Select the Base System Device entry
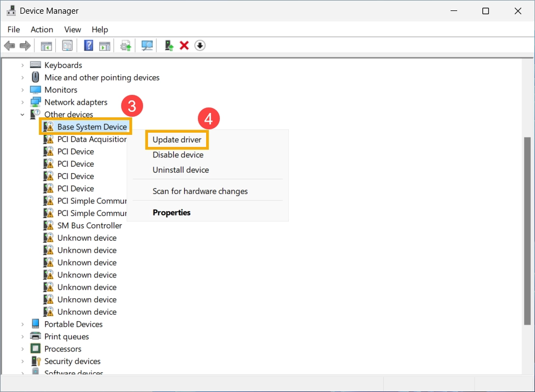The image size is (535, 392). [x=92, y=127]
